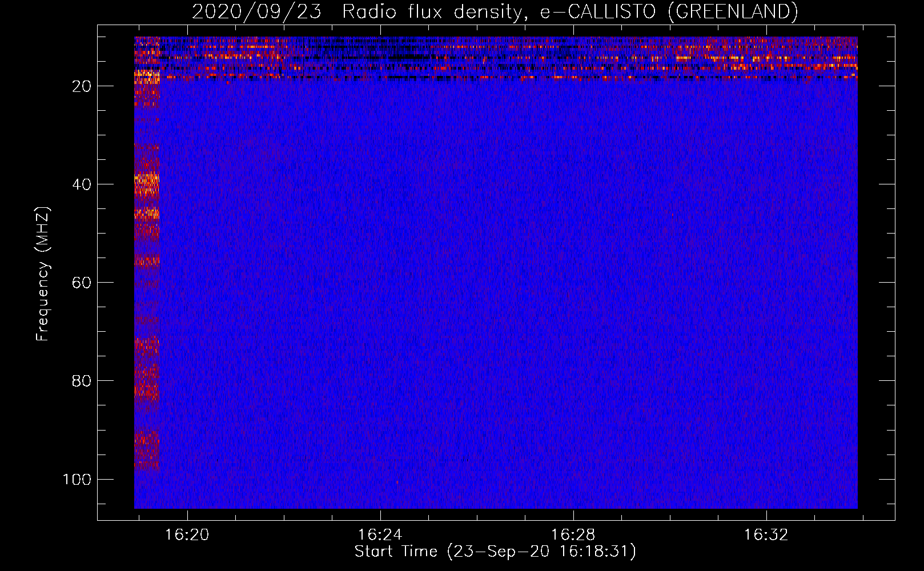This screenshot has height=571, width=924.
Task: Click the 80 MHz frequency tick label
Action: point(82,381)
